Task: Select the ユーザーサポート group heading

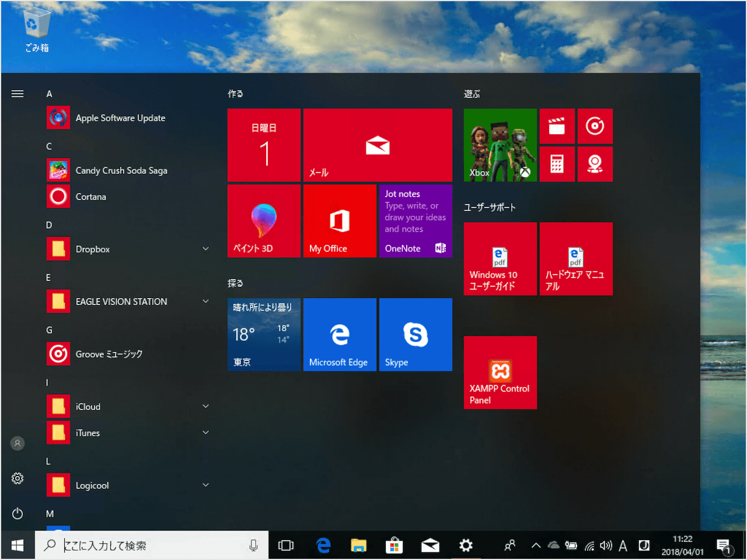Action: (490, 207)
